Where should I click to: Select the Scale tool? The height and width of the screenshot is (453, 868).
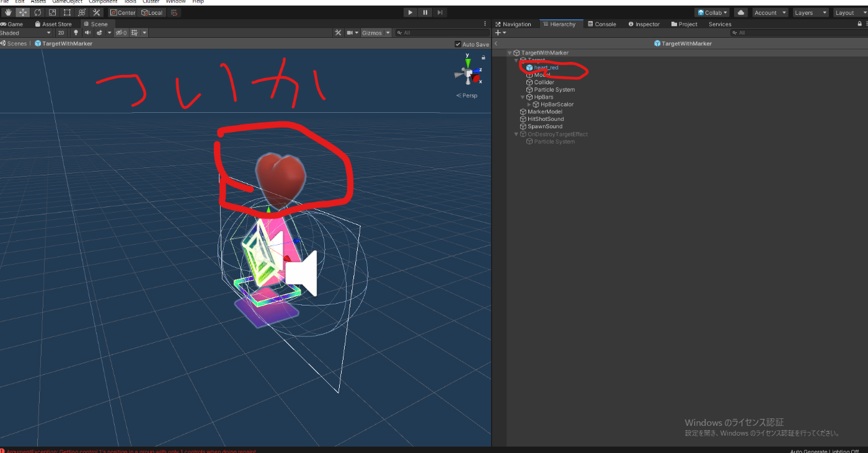[x=52, y=12]
